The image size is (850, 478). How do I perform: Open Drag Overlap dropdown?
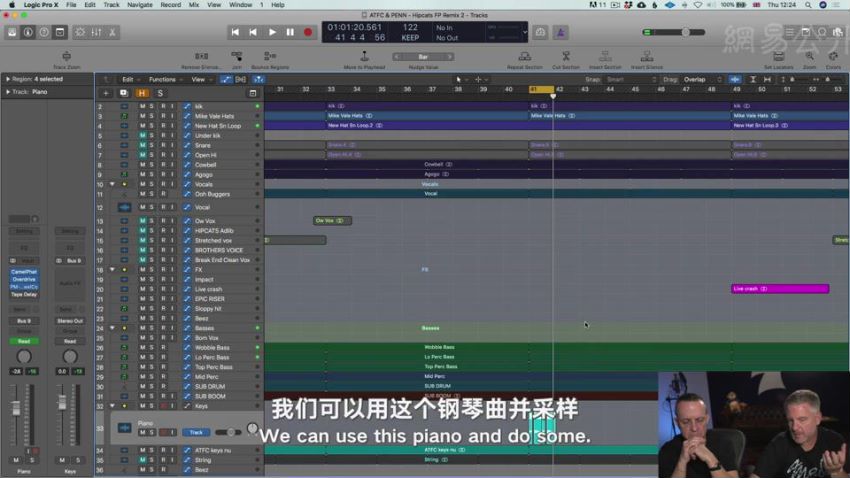pos(701,80)
